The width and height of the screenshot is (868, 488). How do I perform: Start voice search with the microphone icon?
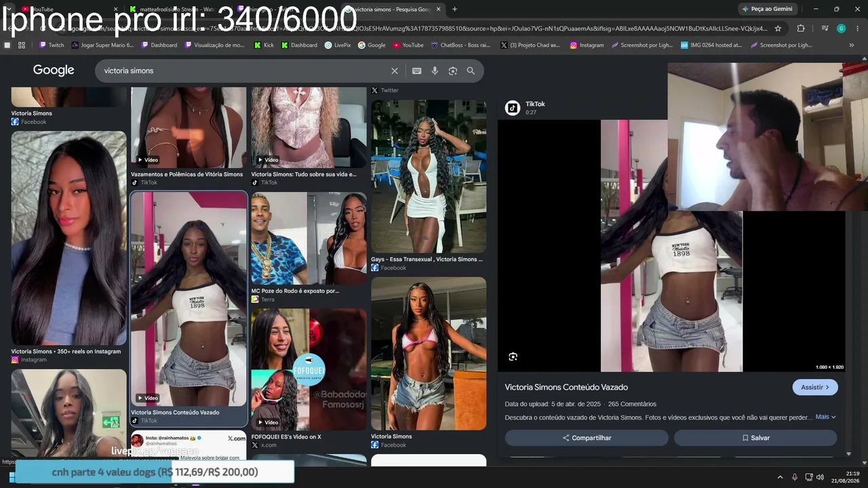435,70
